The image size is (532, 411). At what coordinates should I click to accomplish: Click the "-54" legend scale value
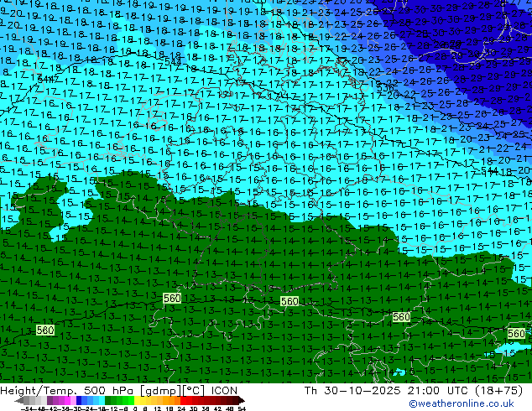click(27, 408)
